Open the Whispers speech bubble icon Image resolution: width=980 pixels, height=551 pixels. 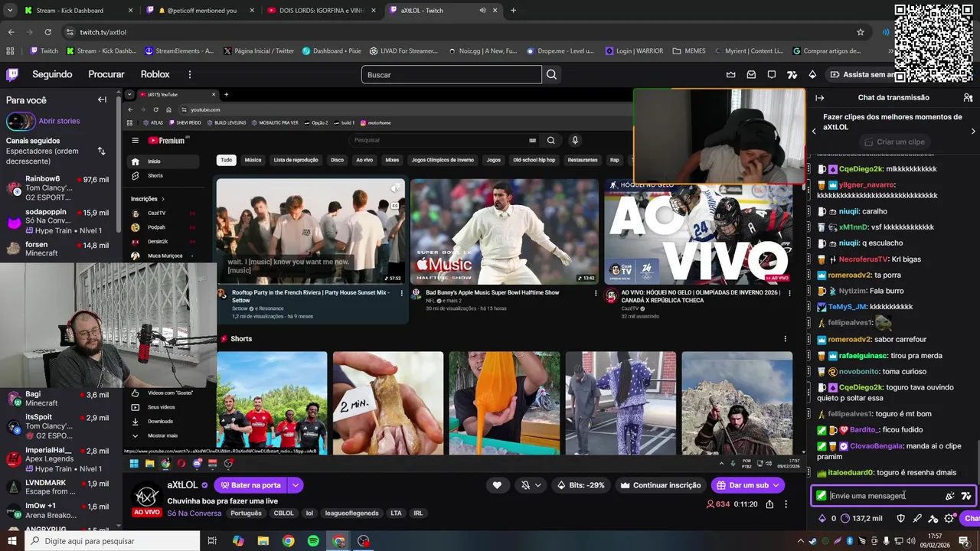coord(772,74)
